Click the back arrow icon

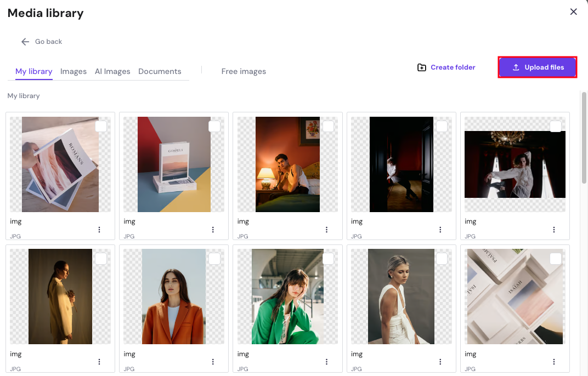tap(25, 41)
